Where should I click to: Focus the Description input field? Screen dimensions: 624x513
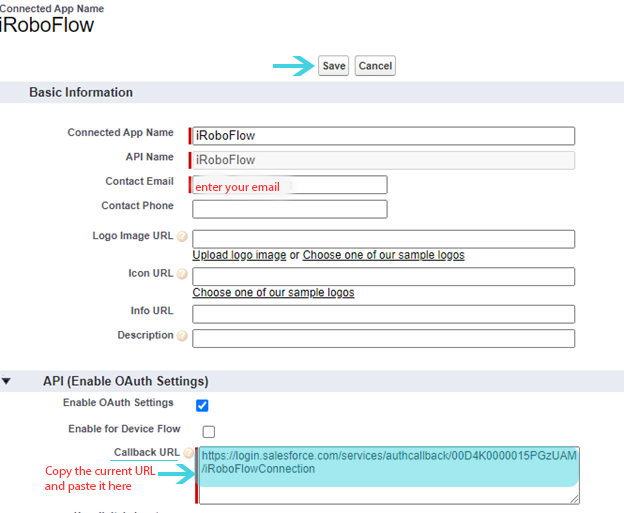point(383,338)
